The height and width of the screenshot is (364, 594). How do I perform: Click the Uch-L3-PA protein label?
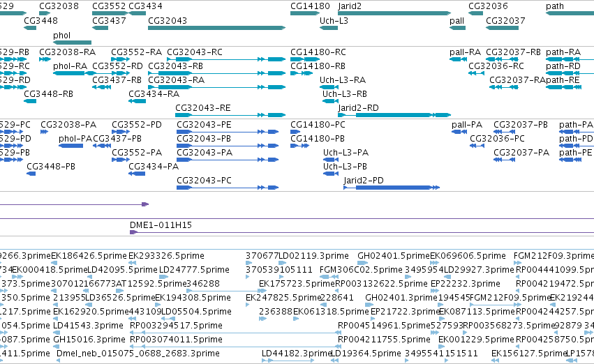point(346,153)
